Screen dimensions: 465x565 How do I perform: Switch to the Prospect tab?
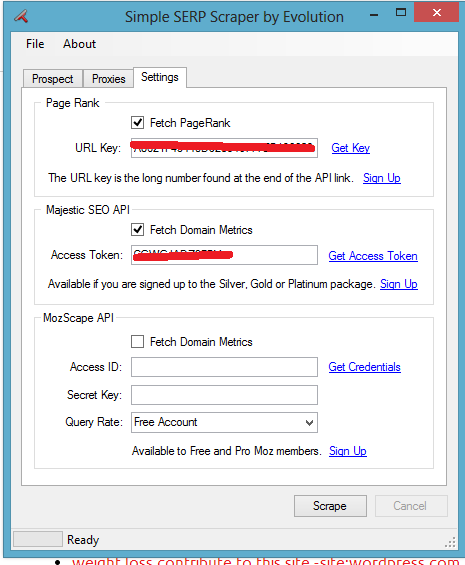pyautogui.click(x=53, y=79)
